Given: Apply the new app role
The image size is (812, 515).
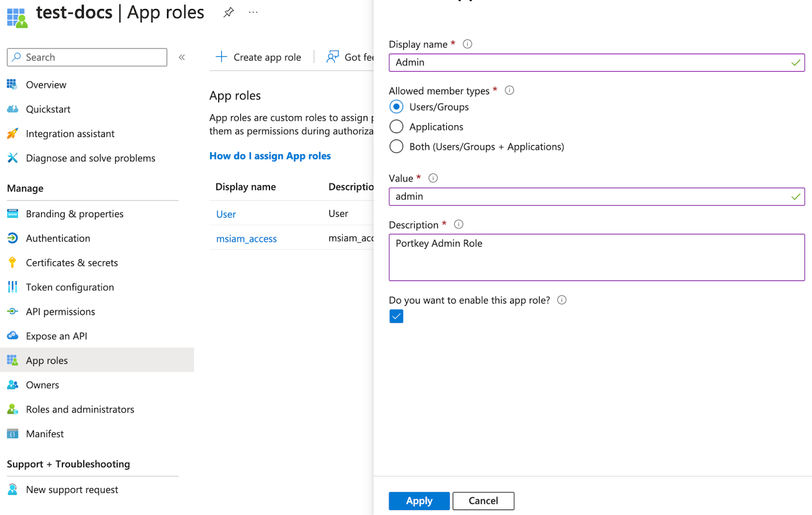Looking at the screenshot, I should coord(419,501).
